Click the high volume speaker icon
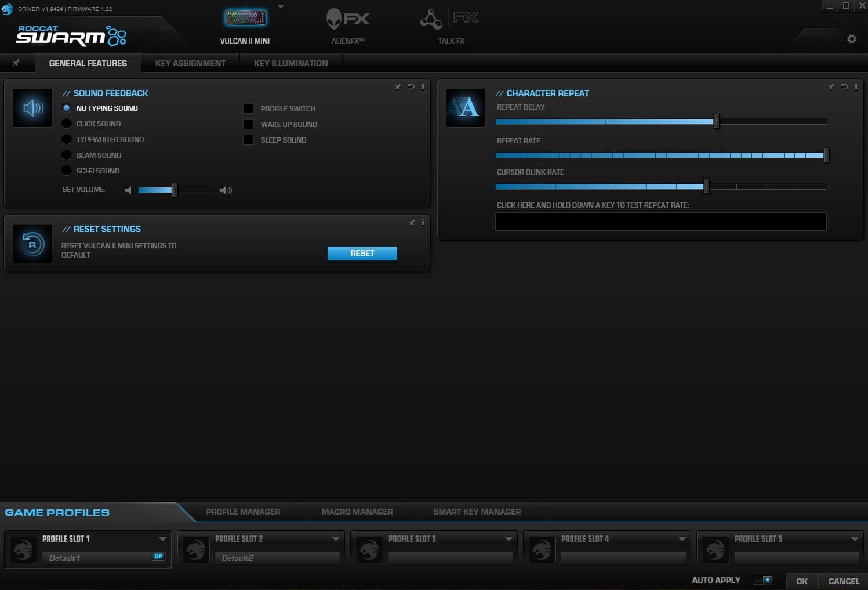The width and height of the screenshot is (868, 590). 226,190
